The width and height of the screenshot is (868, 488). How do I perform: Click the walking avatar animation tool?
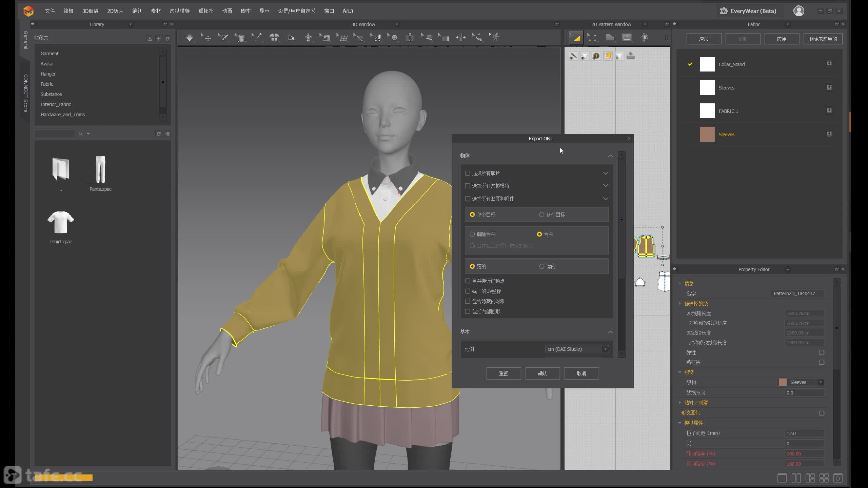pos(494,38)
